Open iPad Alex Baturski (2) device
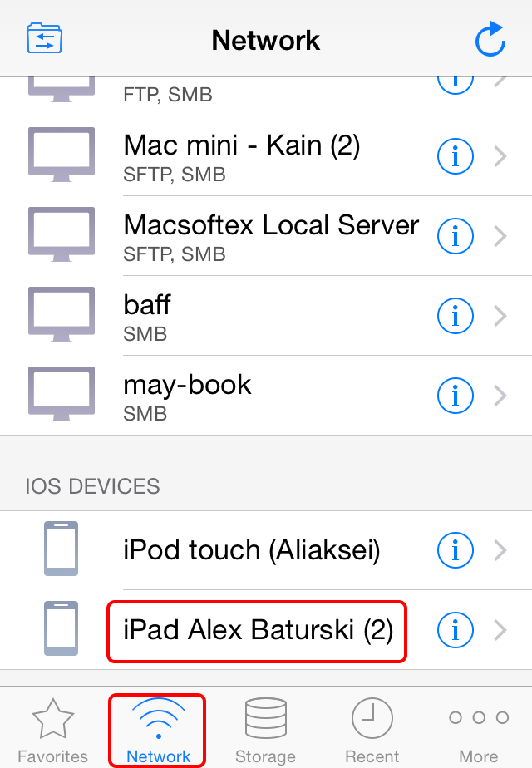The image size is (532, 768). (x=258, y=631)
